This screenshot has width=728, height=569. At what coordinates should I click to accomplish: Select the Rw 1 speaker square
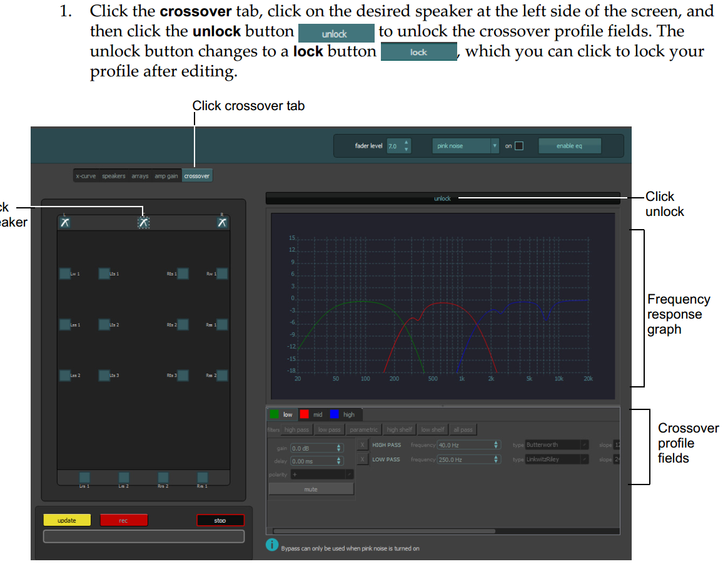pos(223,274)
